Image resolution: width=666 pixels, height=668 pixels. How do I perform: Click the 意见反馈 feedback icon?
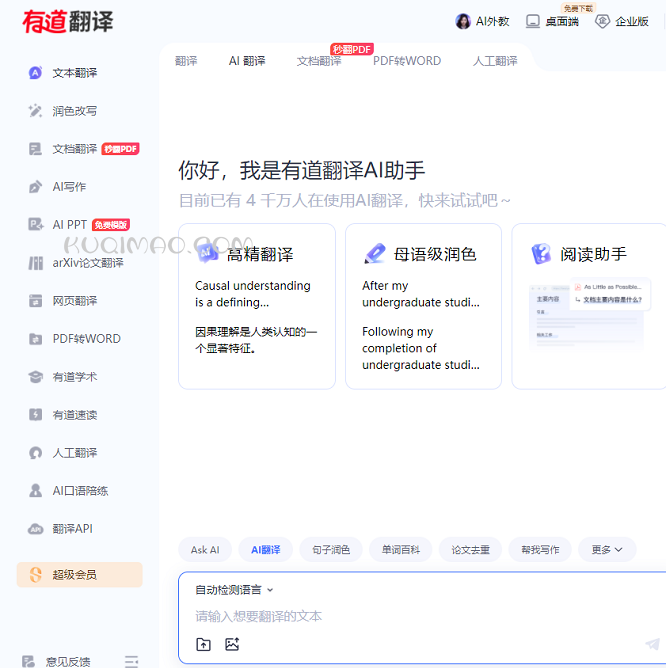click(x=28, y=661)
